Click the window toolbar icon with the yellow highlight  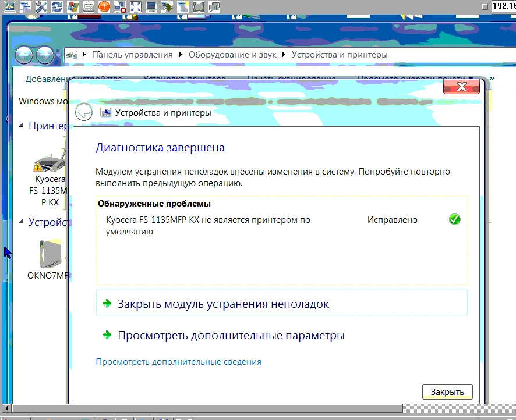click(183, 6)
